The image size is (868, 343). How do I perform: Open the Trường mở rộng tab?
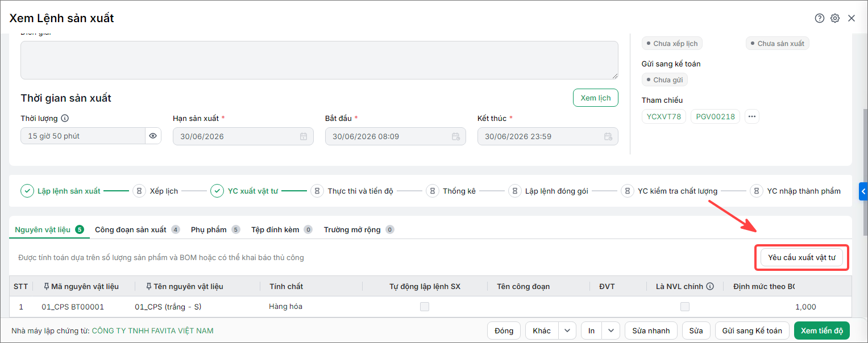point(359,229)
